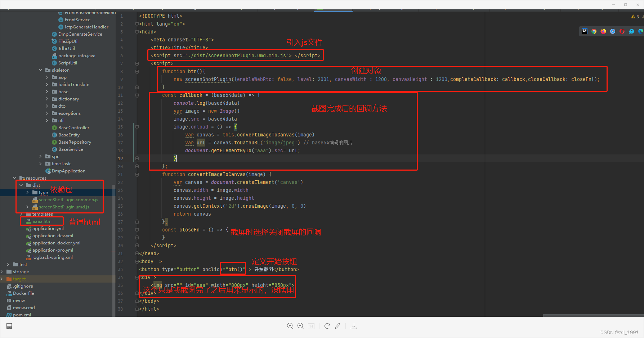The width and height of the screenshot is (644, 338).
Task: Collapse the dist folder
Action: pyautogui.click(x=21, y=185)
